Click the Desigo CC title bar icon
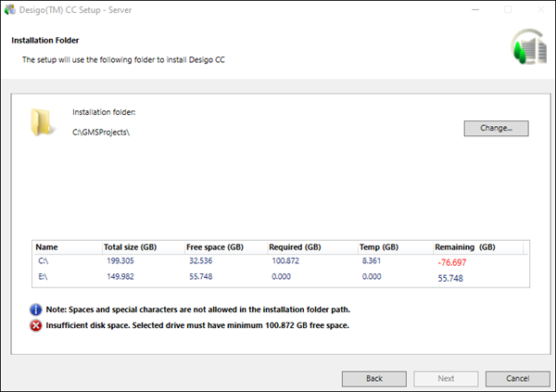 [11, 9]
